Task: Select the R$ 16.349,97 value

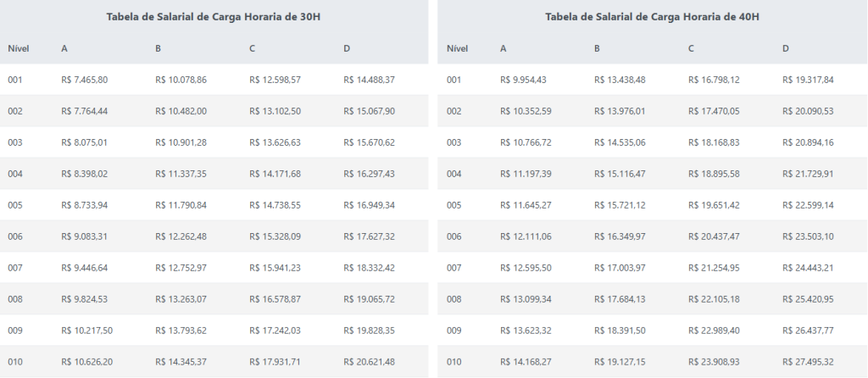Action: pyautogui.click(x=620, y=236)
